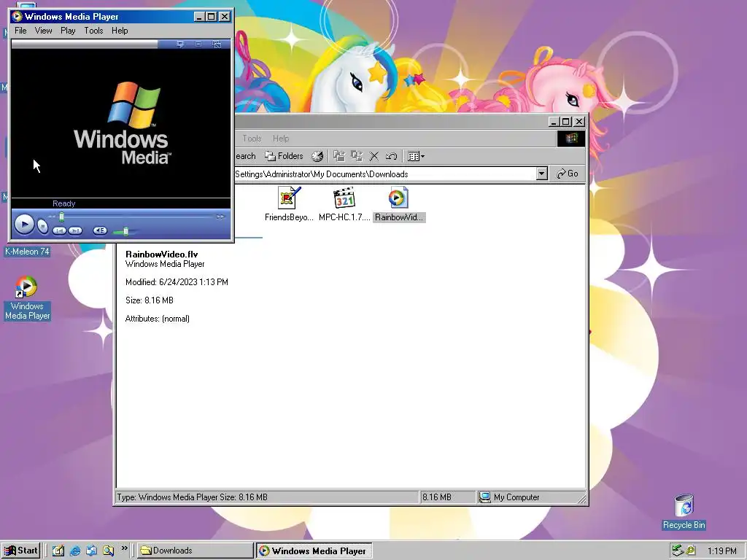This screenshot has height=560, width=747.
Task: Click the Go button next to address bar
Action: 568,174
